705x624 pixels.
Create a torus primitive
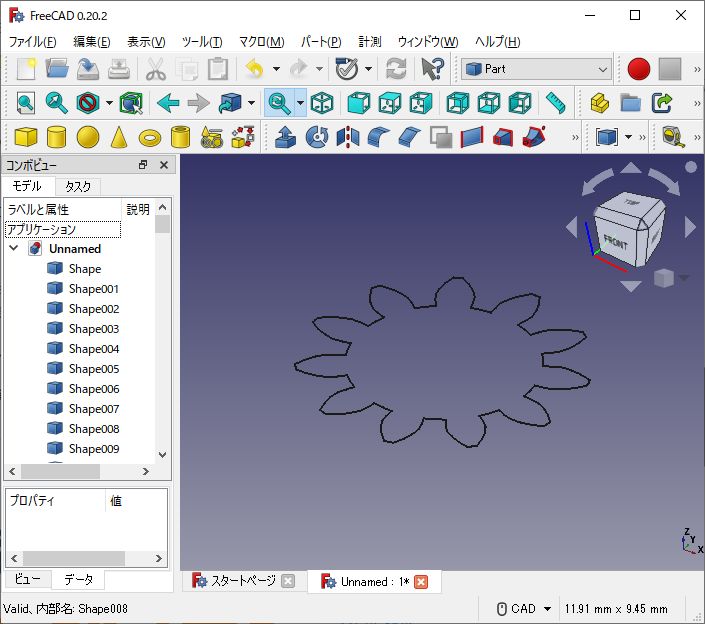(x=150, y=137)
